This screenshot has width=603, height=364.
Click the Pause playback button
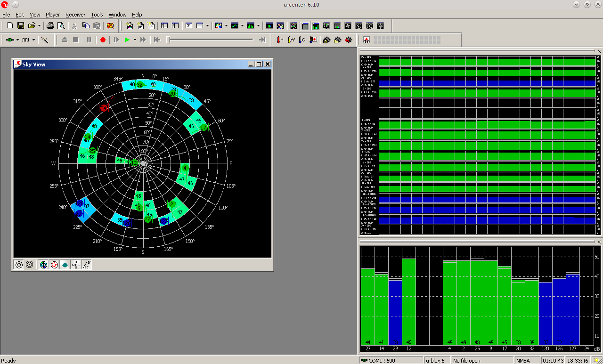point(89,40)
